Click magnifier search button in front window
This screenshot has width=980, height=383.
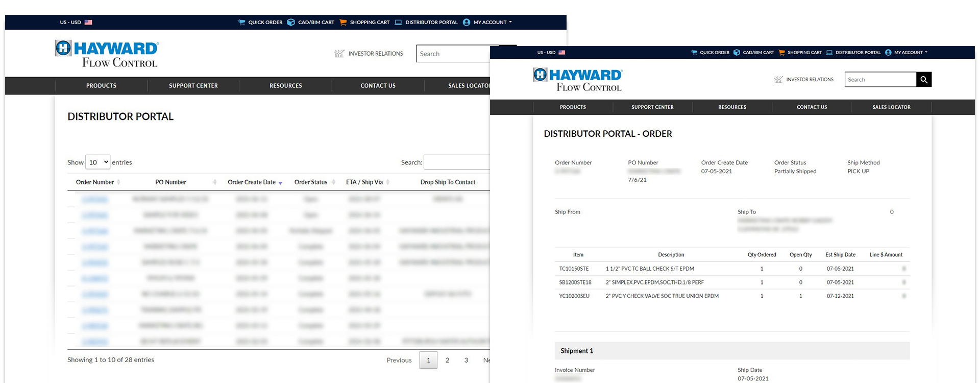click(x=924, y=80)
